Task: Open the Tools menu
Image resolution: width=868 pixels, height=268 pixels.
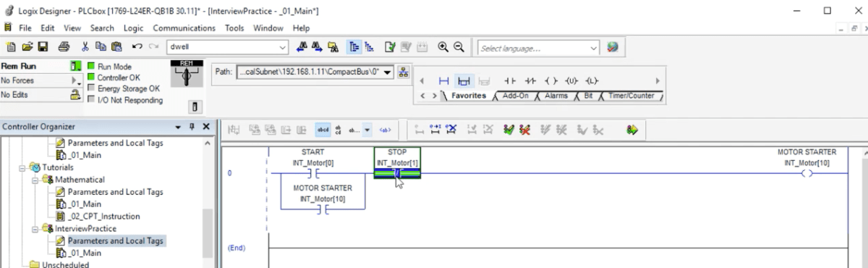Action: [234, 28]
